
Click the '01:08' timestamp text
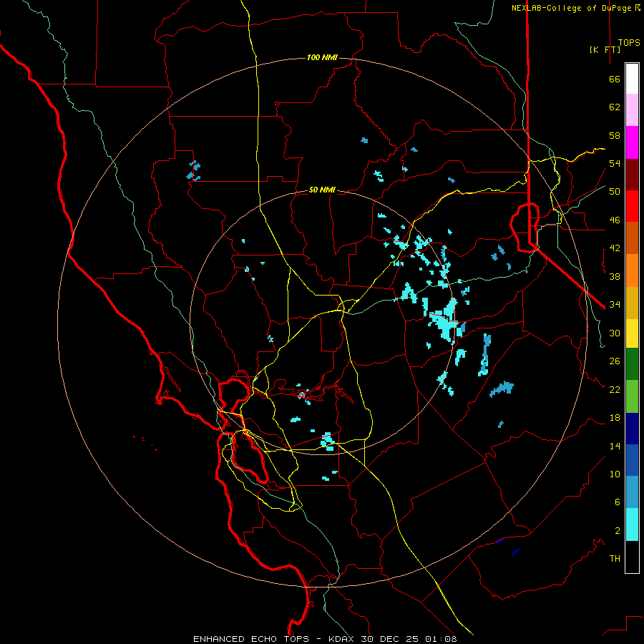[x=440, y=639]
